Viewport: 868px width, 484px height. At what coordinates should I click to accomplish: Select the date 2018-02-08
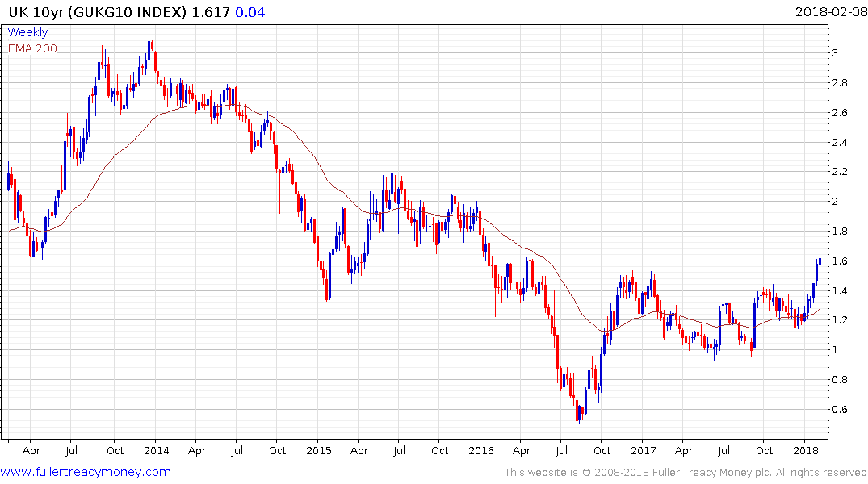coord(831,11)
